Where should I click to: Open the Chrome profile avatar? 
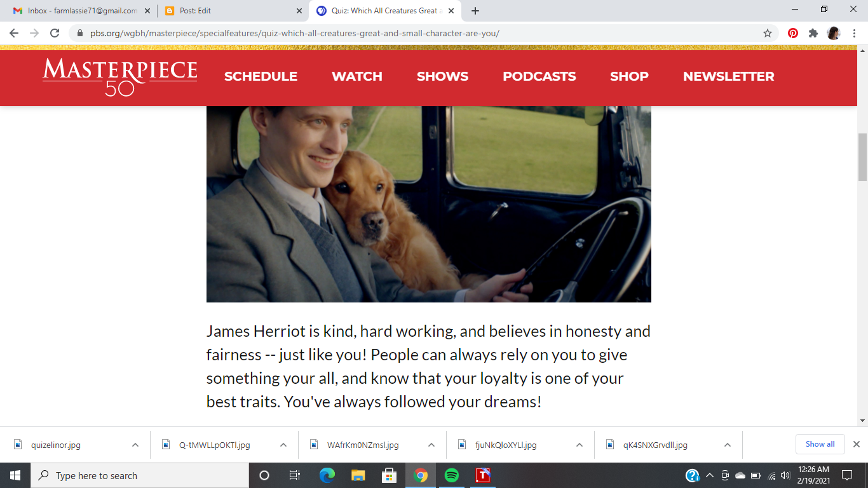[x=834, y=33]
